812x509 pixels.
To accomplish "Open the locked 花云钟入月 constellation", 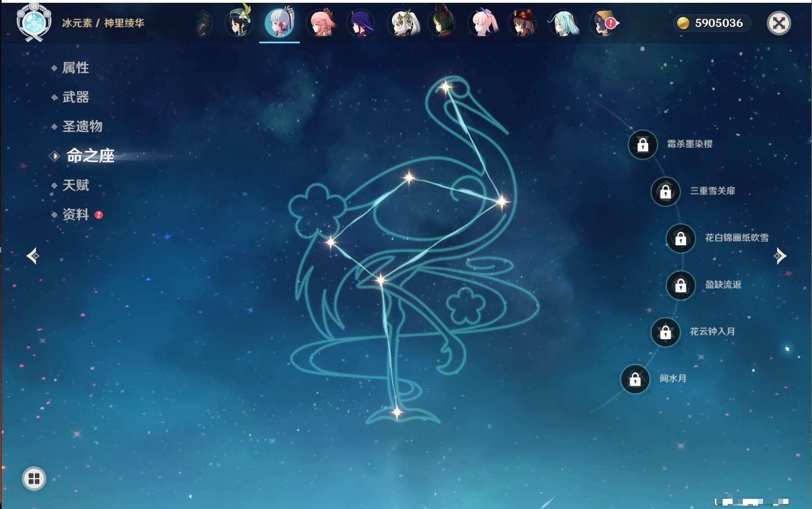I will coord(666,332).
